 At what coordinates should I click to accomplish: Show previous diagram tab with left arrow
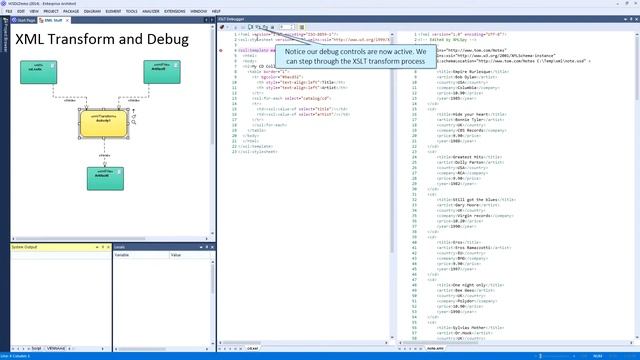point(206,20)
